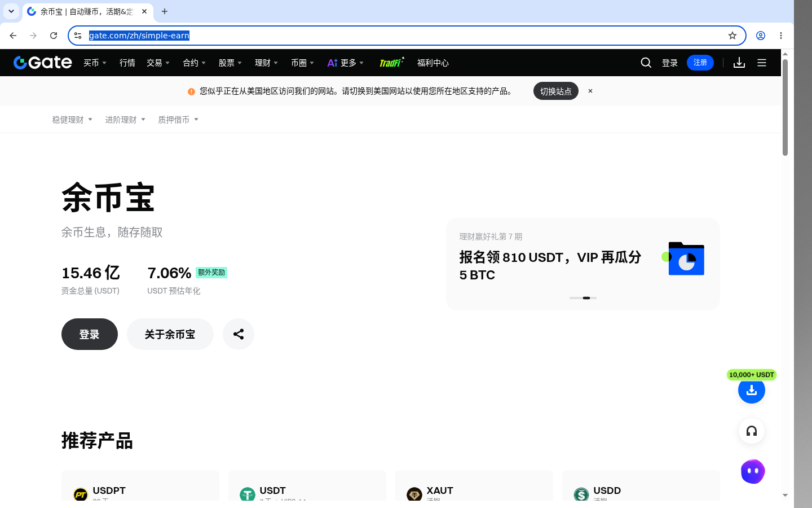
Task: View site information icon in address bar
Action: click(x=78, y=36)
